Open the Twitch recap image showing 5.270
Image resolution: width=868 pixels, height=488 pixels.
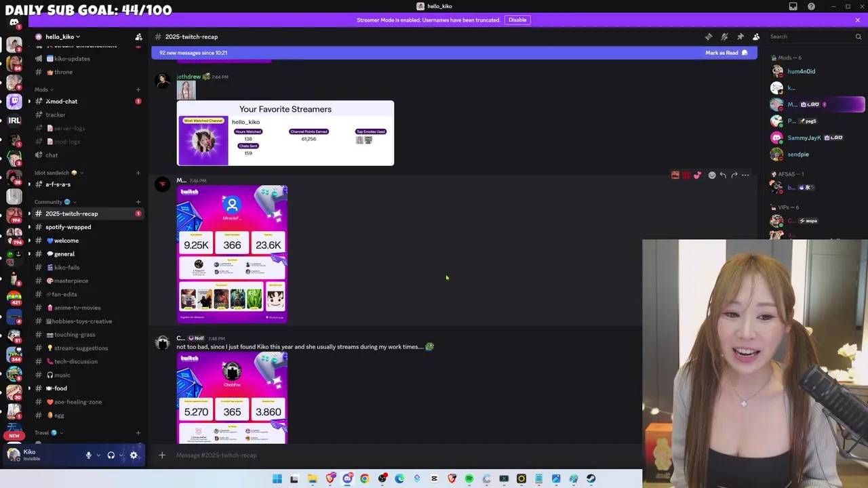point(232,399)
